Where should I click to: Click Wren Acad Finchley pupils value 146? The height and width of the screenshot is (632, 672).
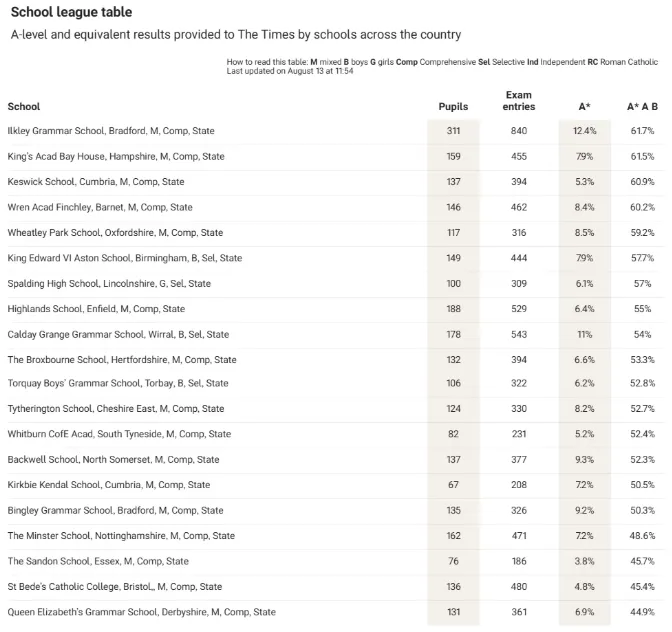pyautogui.click(x=453, y=207)
